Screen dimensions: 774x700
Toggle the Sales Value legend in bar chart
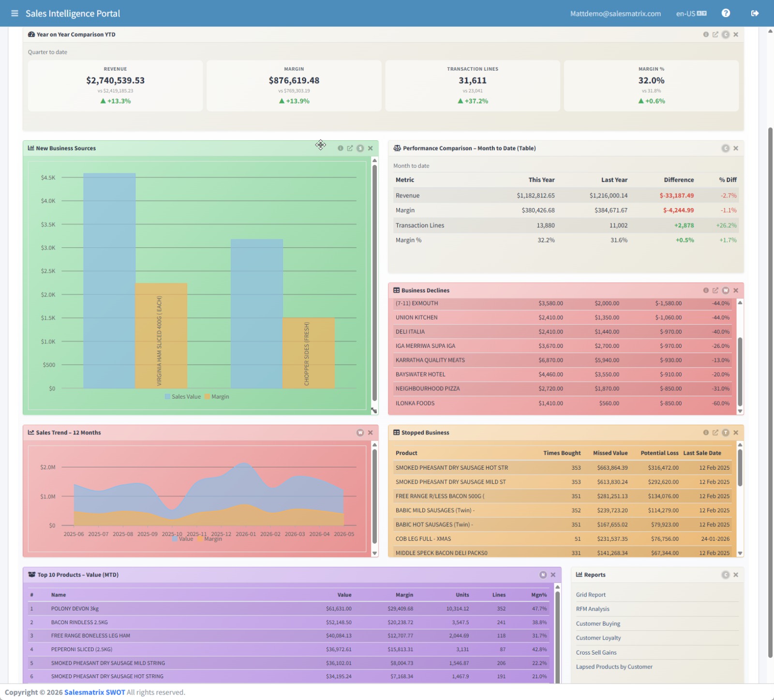182,397
